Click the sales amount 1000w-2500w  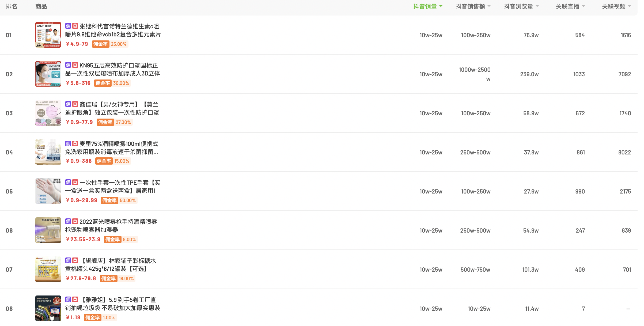pyautogui.click(x=475, y=74)
